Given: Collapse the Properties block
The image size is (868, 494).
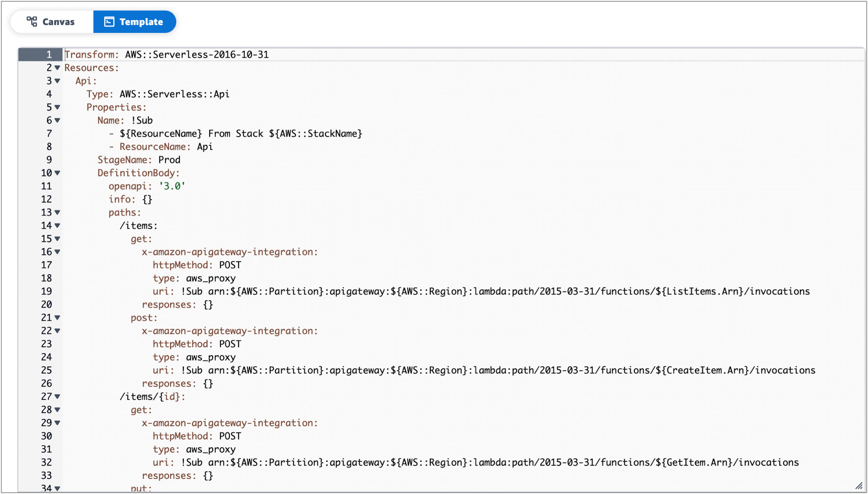Looking at the screenshot, I should pyautogui.click(x=57, y=107).
